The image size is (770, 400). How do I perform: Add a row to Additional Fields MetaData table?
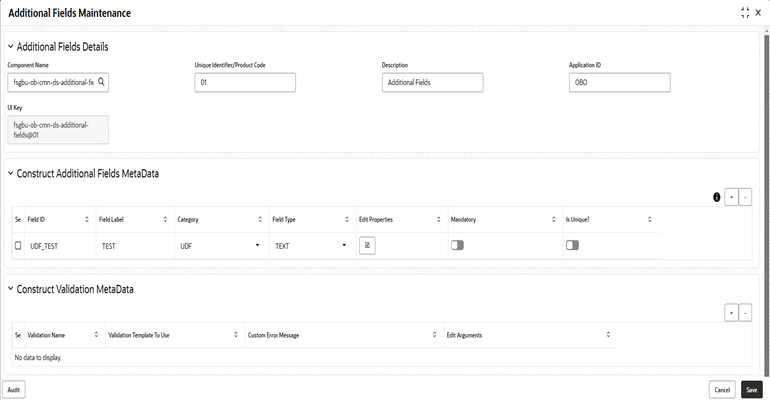[731, 197]
